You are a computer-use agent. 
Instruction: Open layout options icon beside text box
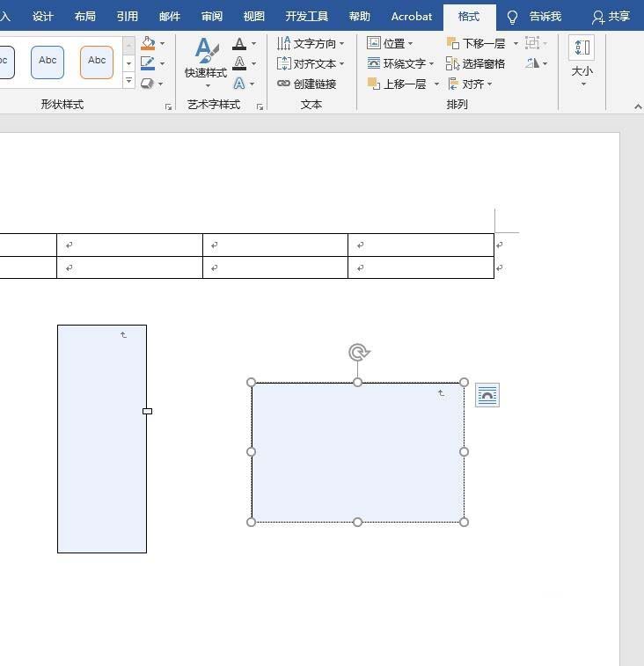click(x=487, y=395)
